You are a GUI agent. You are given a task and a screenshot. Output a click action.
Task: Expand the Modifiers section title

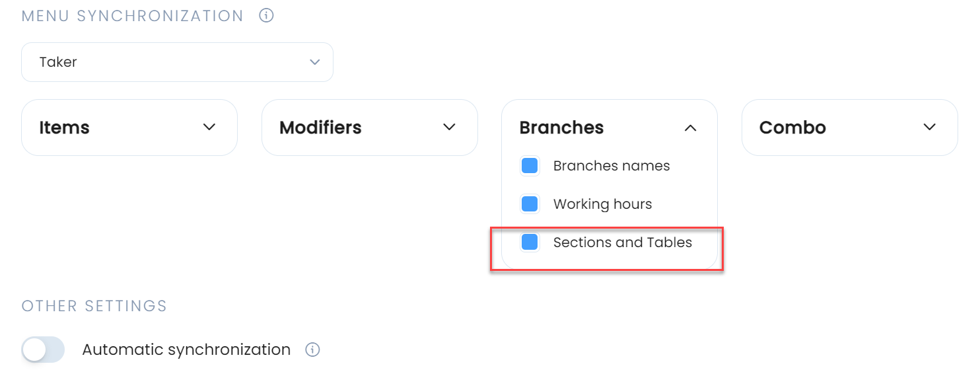click(x=320, y=128)
